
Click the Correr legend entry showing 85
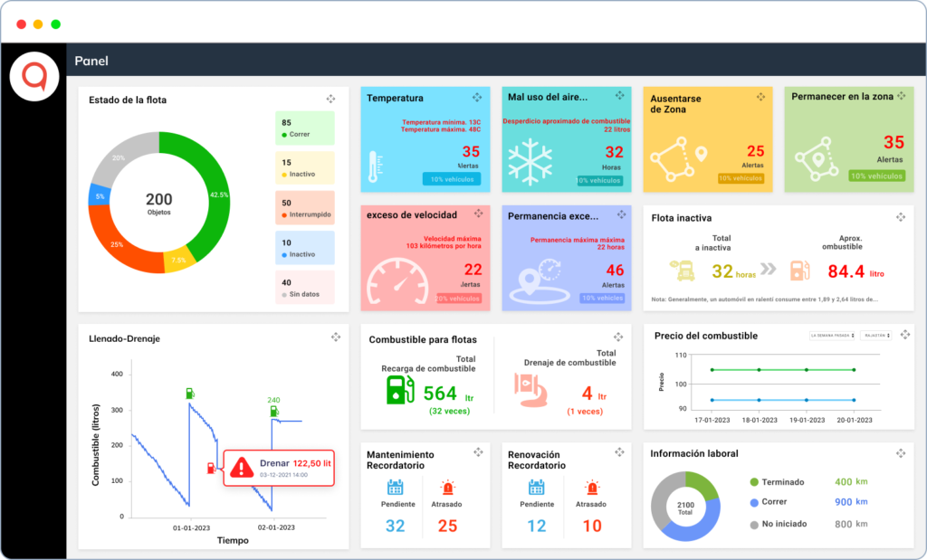pos(305,127)
